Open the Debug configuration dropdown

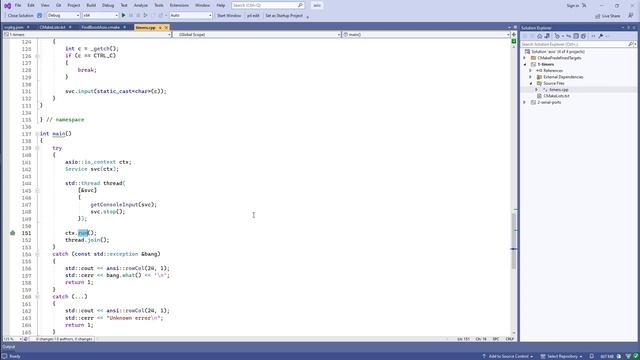(x=63, y=16)
